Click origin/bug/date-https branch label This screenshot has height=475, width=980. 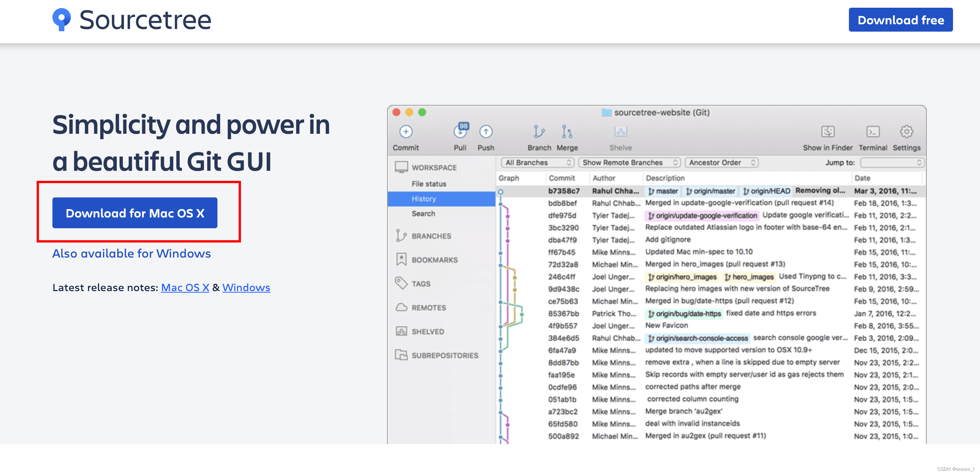click(x=684, y=314)
